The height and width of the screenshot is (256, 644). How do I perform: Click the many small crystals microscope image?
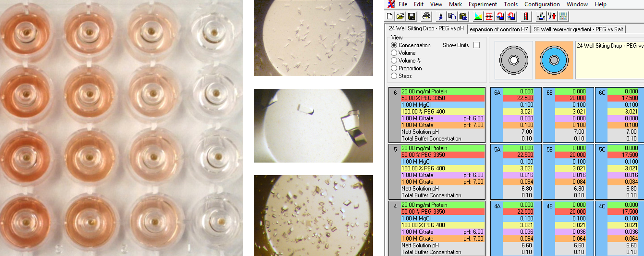tap(313, 216)
